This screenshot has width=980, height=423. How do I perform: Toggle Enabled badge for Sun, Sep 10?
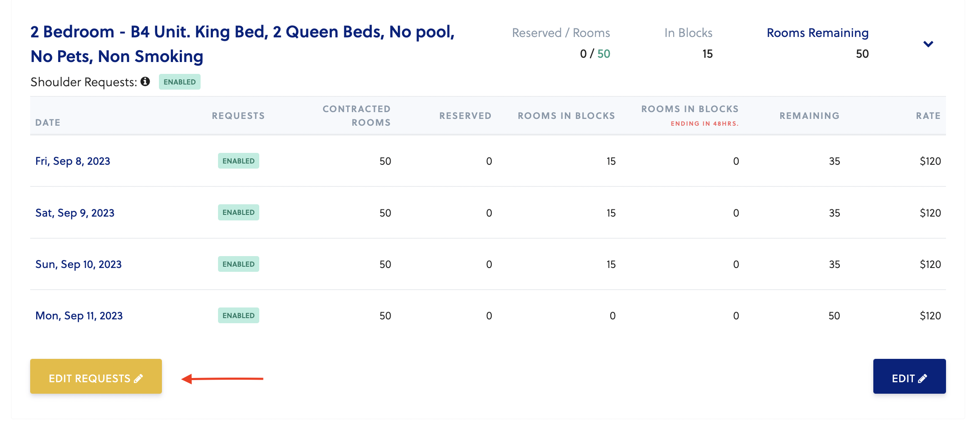(238, 264)
